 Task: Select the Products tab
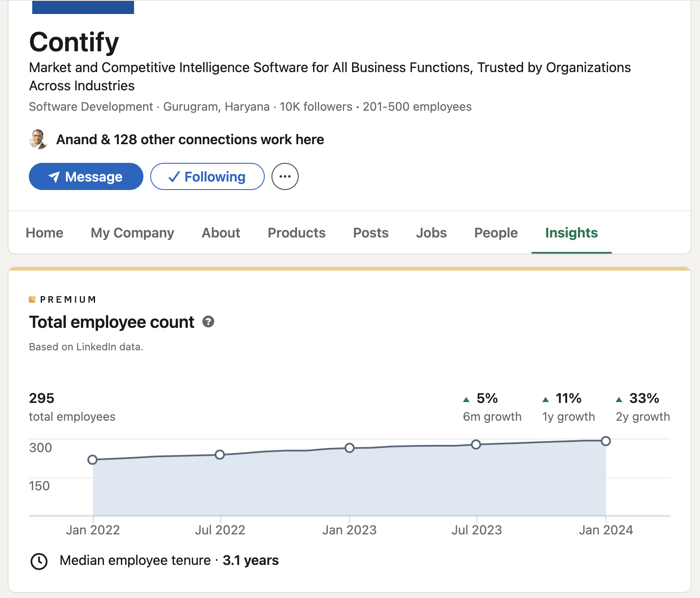tap(297, 233)
